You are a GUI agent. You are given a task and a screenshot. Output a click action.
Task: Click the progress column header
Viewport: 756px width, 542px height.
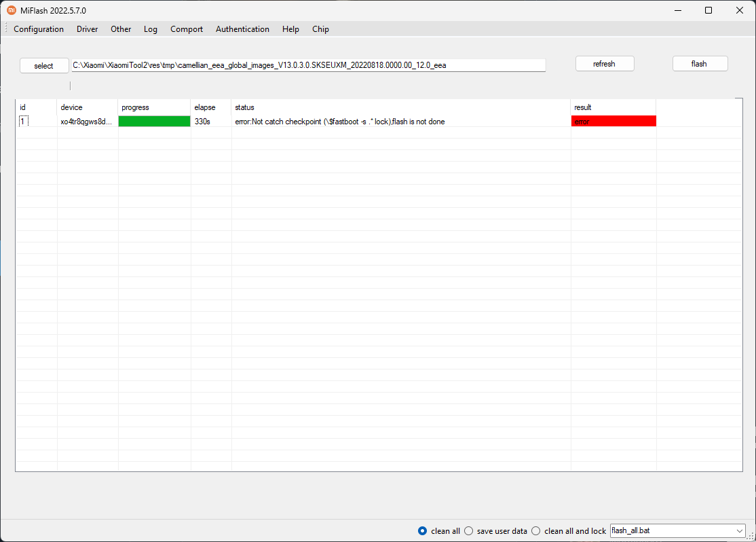[154, 107]
